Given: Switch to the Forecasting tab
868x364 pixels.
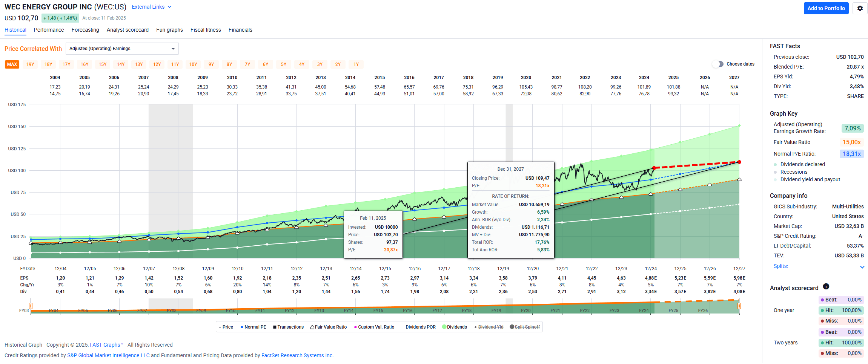Looking at the screenshot, I should (x=85, y=30).
